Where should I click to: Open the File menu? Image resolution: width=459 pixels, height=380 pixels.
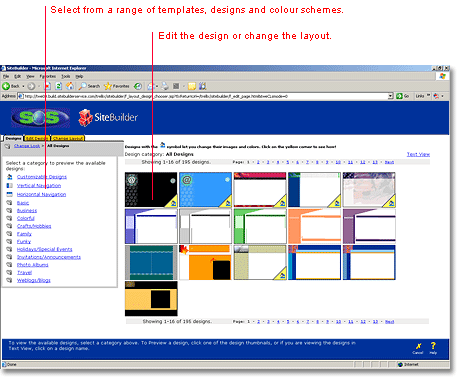click(x=6, y=76)
